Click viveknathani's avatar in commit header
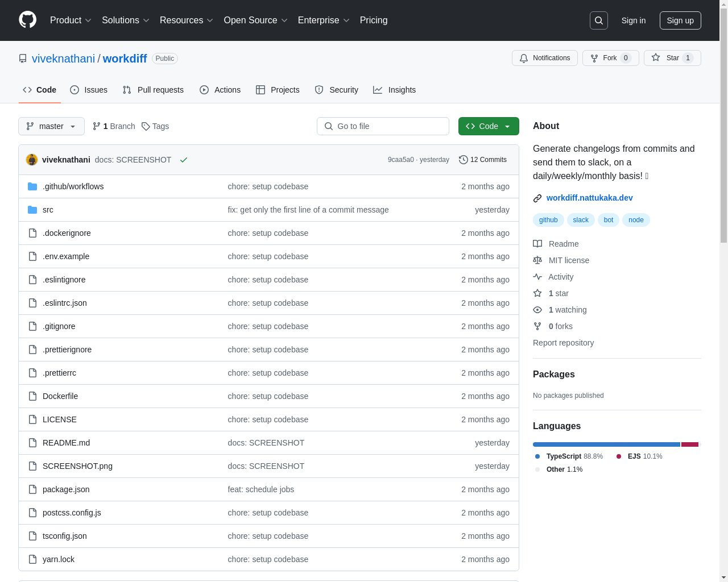The height and width of the screenshot is (582, 728). [x=32, y=160]
